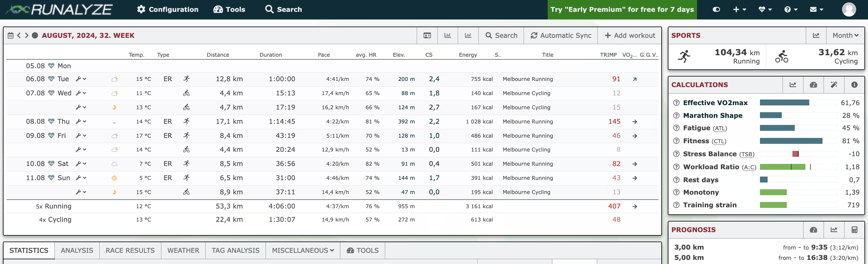Open Calculations info icon

point(854,85)
